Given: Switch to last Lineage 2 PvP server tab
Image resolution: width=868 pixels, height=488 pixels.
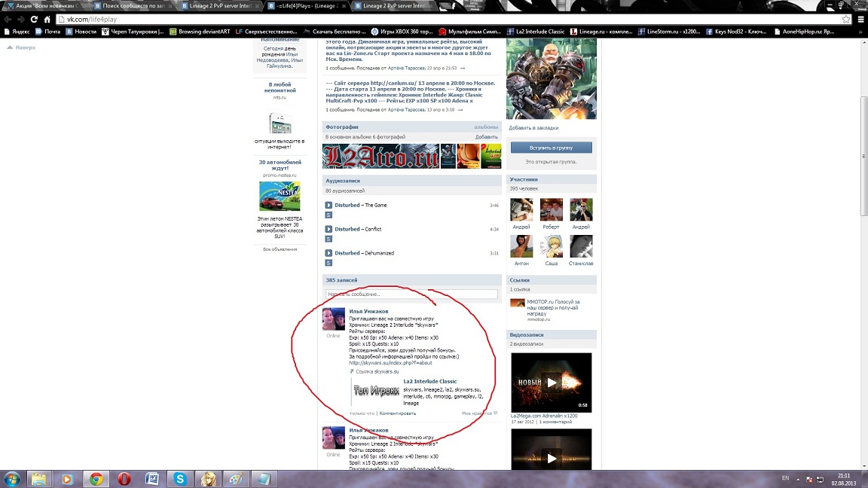Looking at the screenshot, I should (x=392, y=6).
